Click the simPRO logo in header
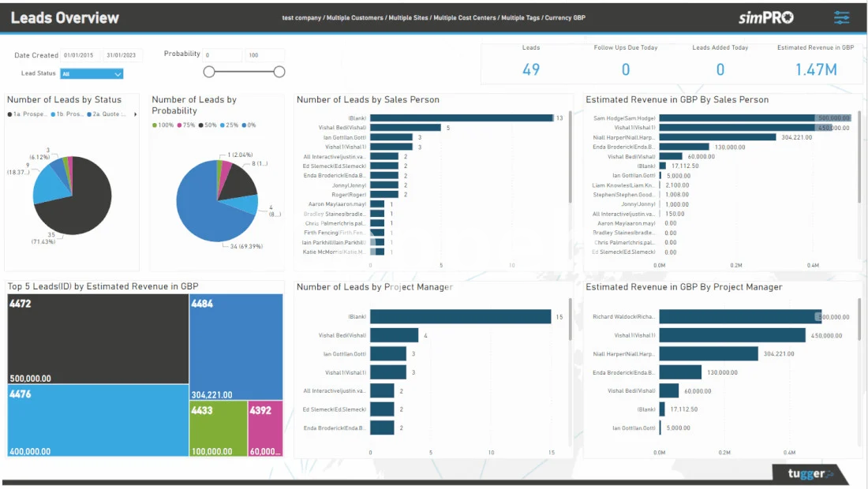Image resolution: width=868 pixels, height=489 pixels. coord(765,17)
